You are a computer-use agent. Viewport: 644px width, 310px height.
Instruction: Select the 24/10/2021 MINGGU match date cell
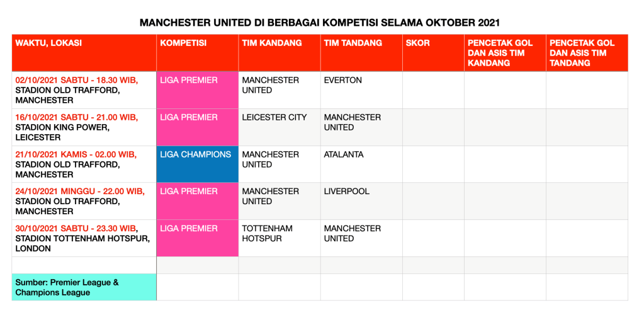(x=84, y=201)
